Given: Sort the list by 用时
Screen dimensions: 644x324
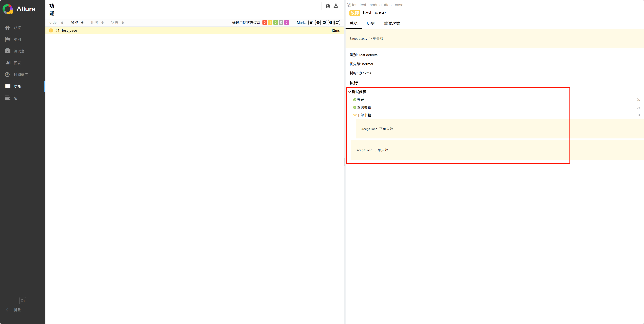Looking at the screenshot, I should (97, 23).
